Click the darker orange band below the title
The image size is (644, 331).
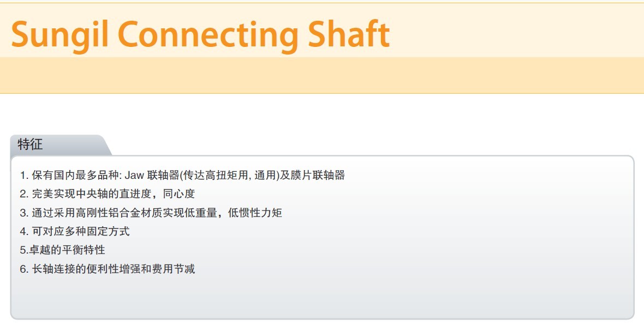point(322,75)
